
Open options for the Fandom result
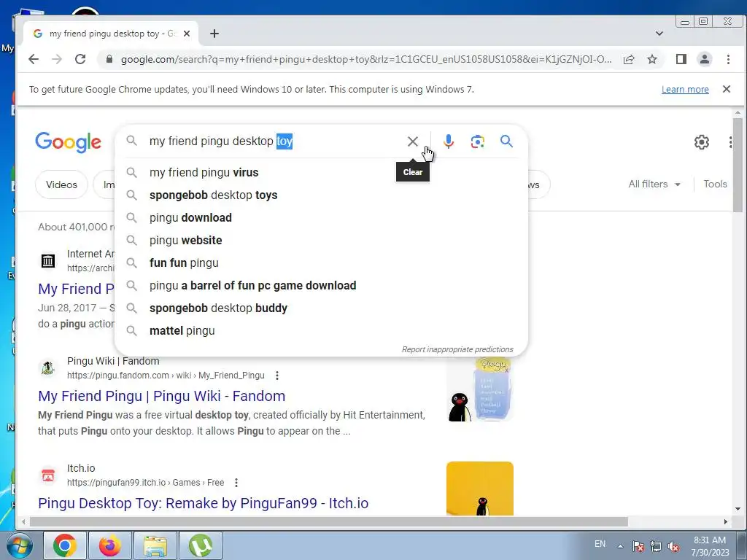tap(276, 376)
